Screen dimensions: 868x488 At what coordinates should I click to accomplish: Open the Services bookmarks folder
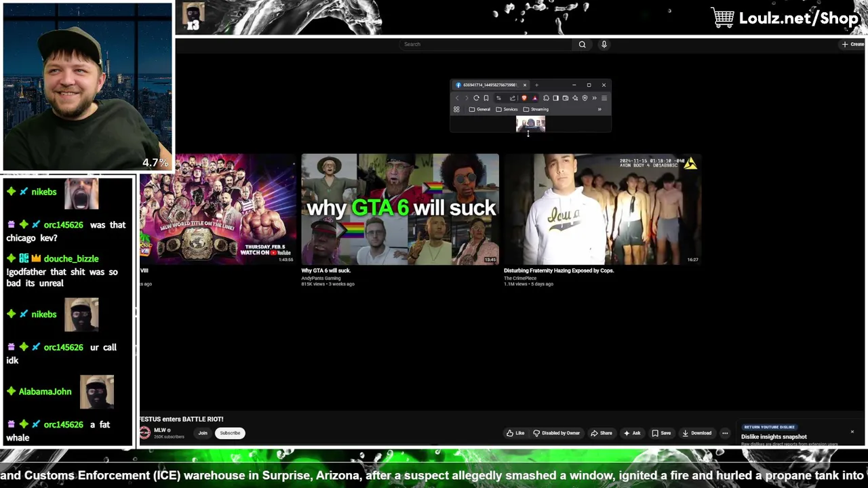(507, 109)
